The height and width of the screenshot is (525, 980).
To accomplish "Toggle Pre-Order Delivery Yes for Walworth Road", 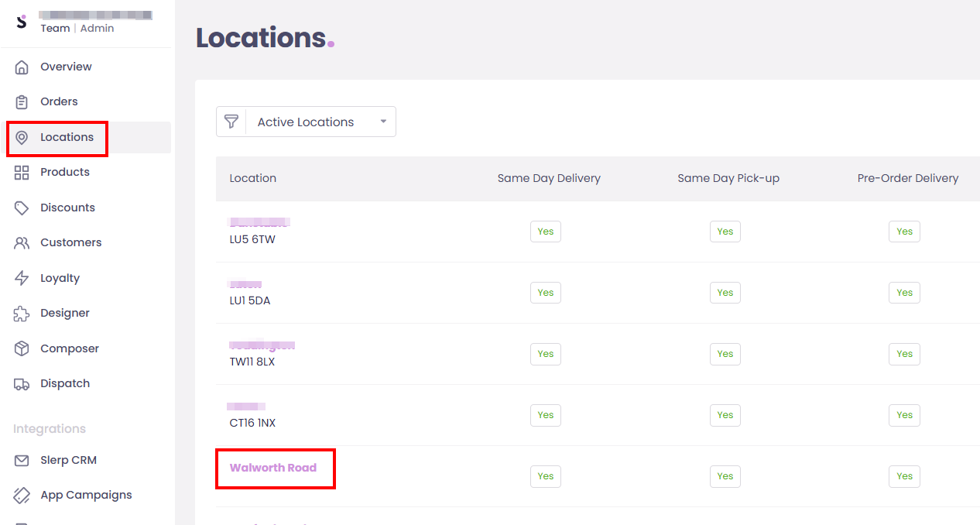I will [x=904, y=476].
